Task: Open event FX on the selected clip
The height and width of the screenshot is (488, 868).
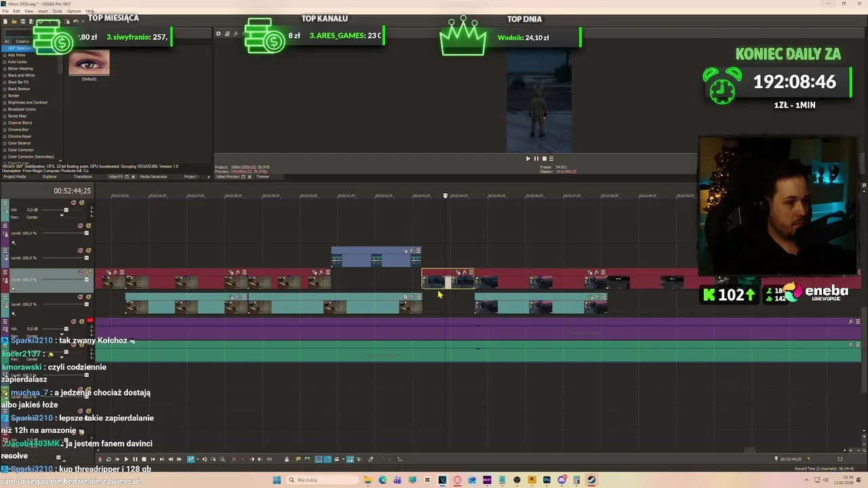Action: [465, 272]
